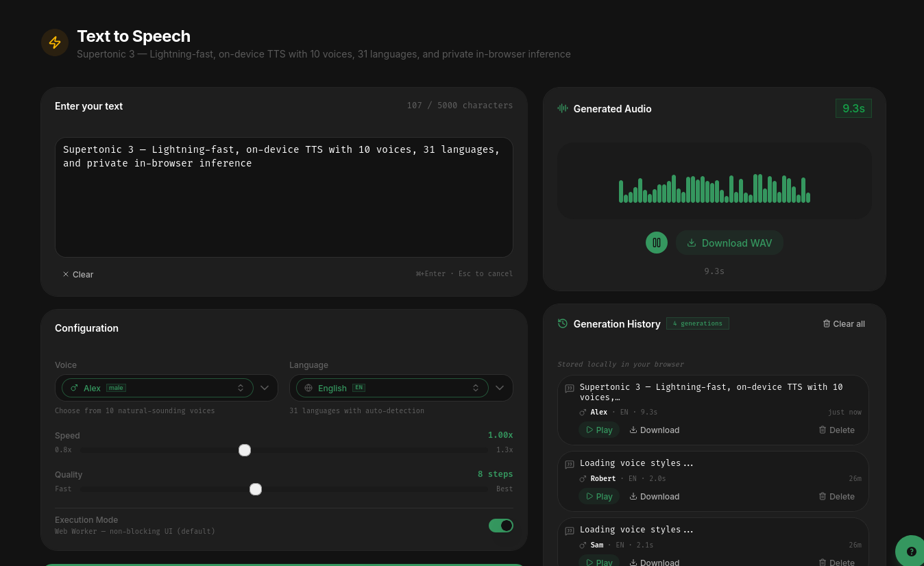924x566 pixels.
Task: Click the "Generation History" heading
Action: [x=617, y=324]
